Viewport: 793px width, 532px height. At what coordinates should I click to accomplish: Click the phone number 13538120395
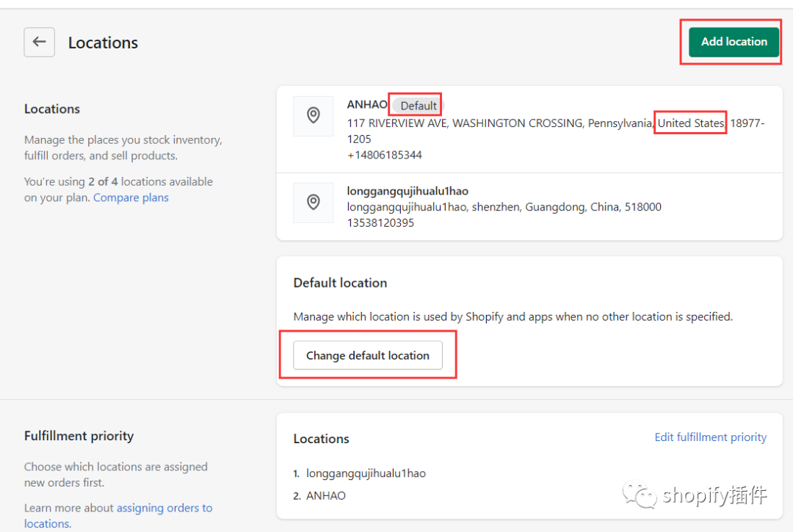point(380,223)
